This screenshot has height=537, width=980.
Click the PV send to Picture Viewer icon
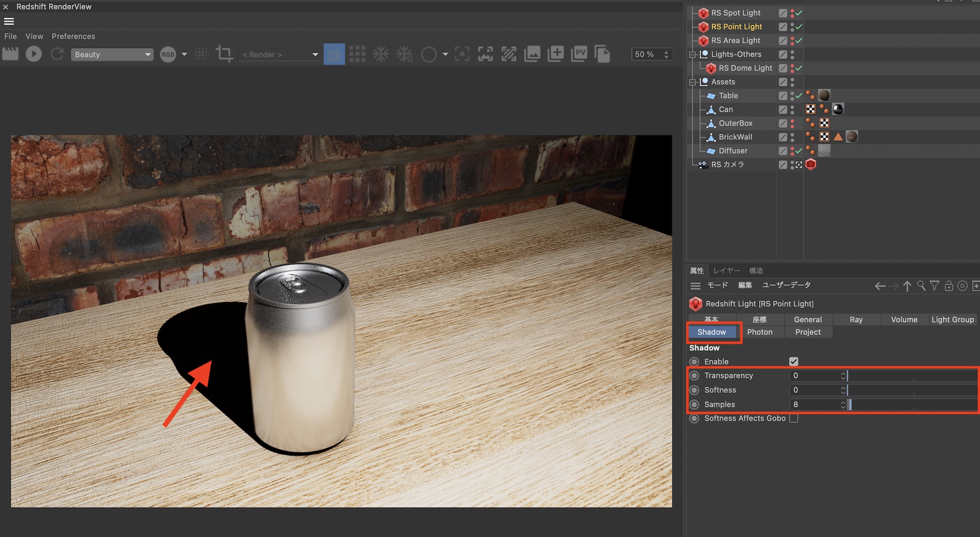coord(579,54)
